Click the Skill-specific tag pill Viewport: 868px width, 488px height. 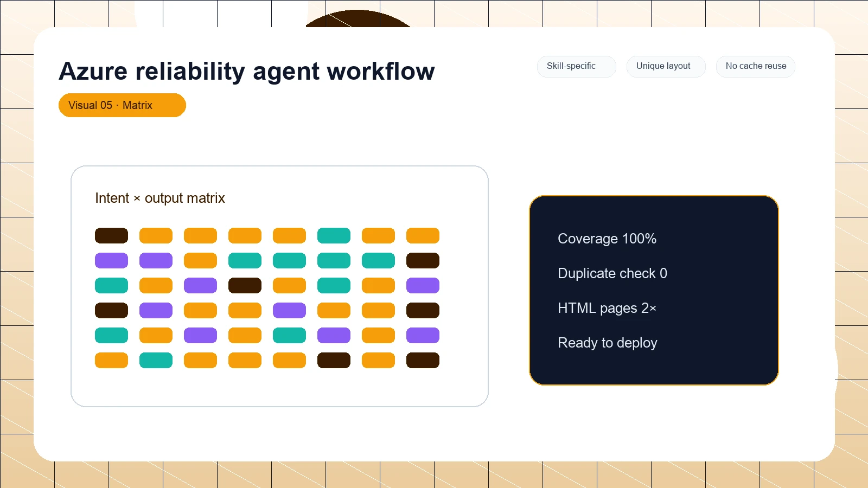[x=576, y=66]
